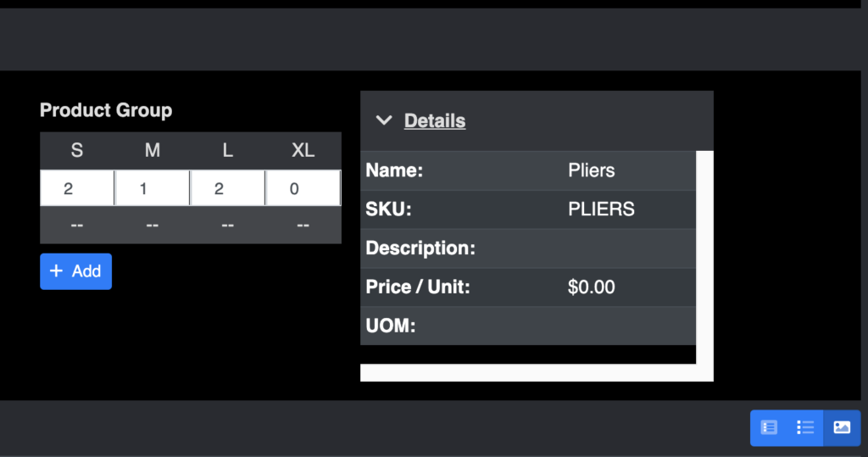Collapse the Details chevron arrow
The width and height of the screenshot is (868, 457).
point(384,120)
